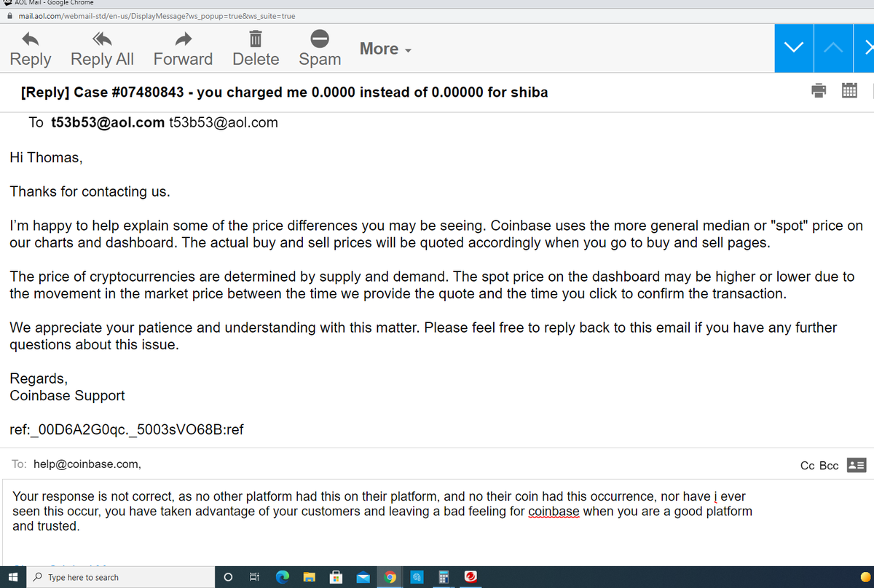Print this email using printer icon

point(819,92)
